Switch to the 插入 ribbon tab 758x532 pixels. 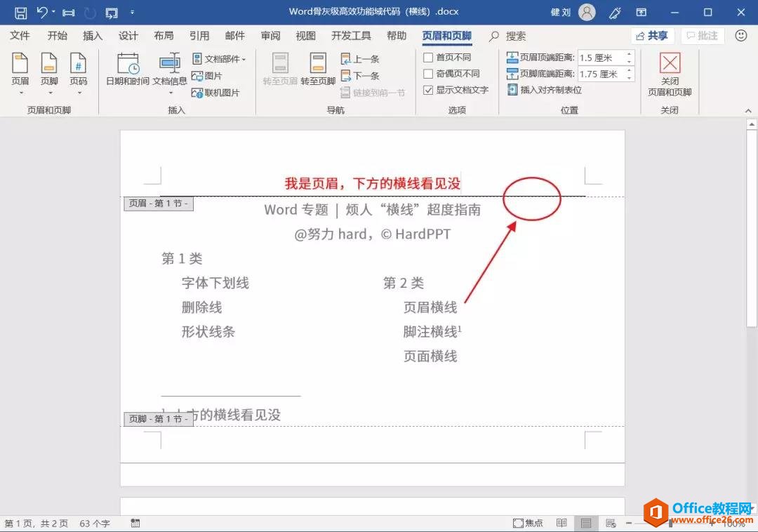point(93,36)
